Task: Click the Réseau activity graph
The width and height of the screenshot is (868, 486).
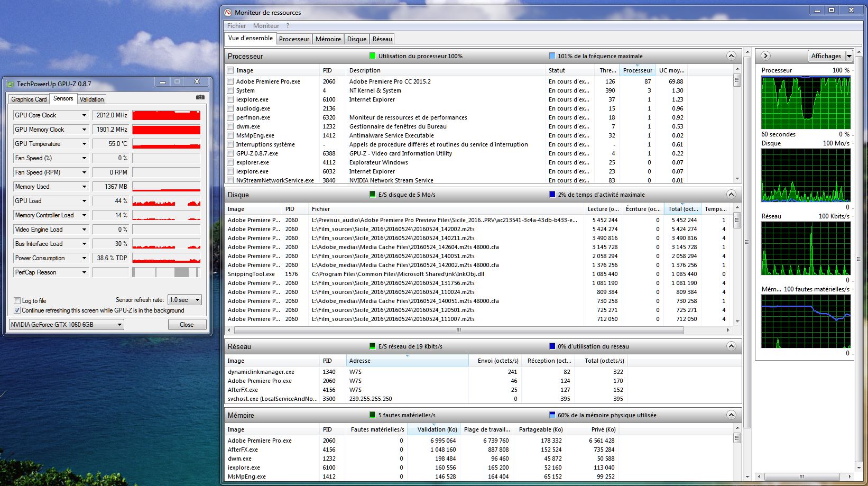Action: pos(806,249)
